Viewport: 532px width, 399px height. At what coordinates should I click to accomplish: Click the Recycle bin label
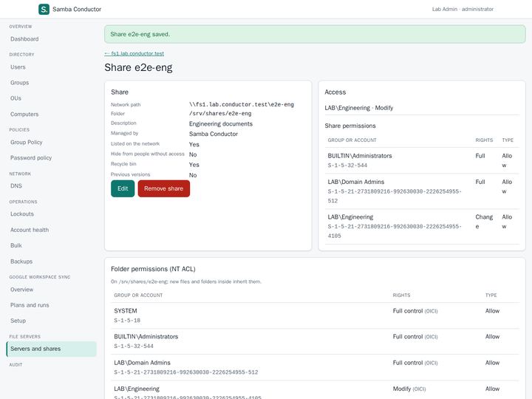(123, 164)
